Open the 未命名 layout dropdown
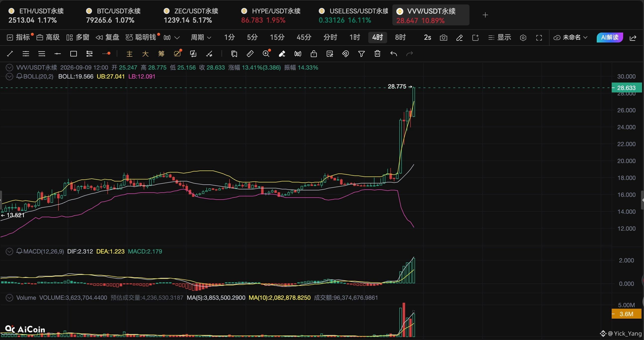 570,38
